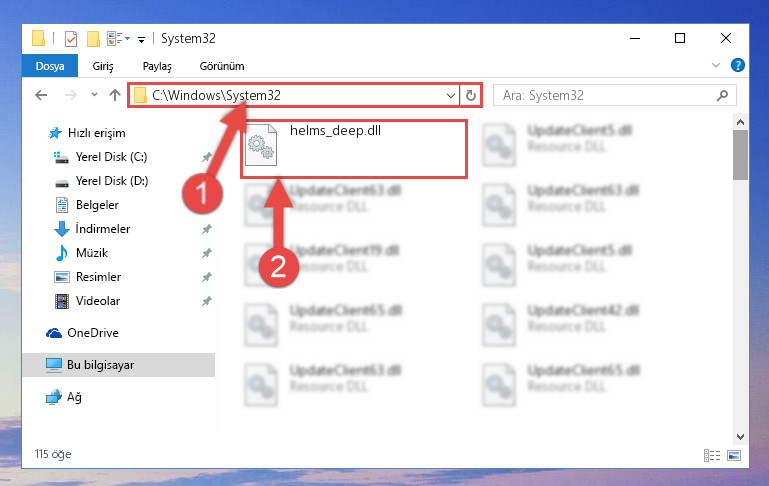Viewport: 769px width, 486px height.
Task: Click the search magnifier icon
Action: (x=722, y=95)
